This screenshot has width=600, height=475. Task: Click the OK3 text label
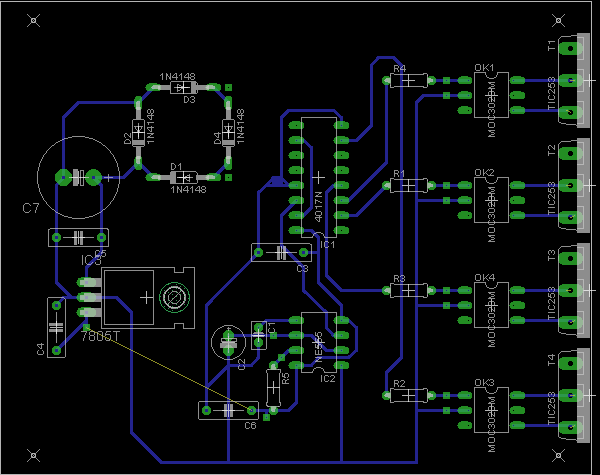[x=484, y=383]
